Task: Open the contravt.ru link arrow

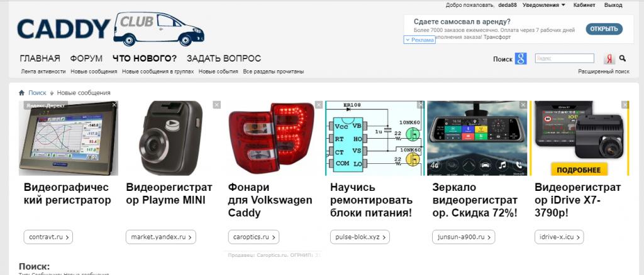Action: [67, 237]
